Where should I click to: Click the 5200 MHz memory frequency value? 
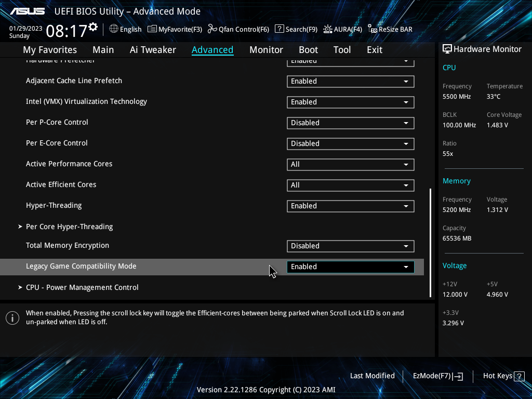(457, 210)
